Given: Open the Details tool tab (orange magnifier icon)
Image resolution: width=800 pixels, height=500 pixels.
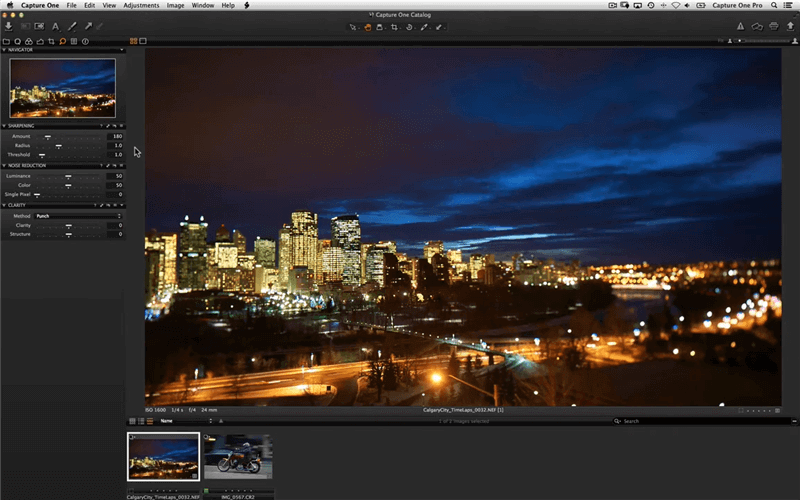Looking at the screenshot, I should 63,41.
